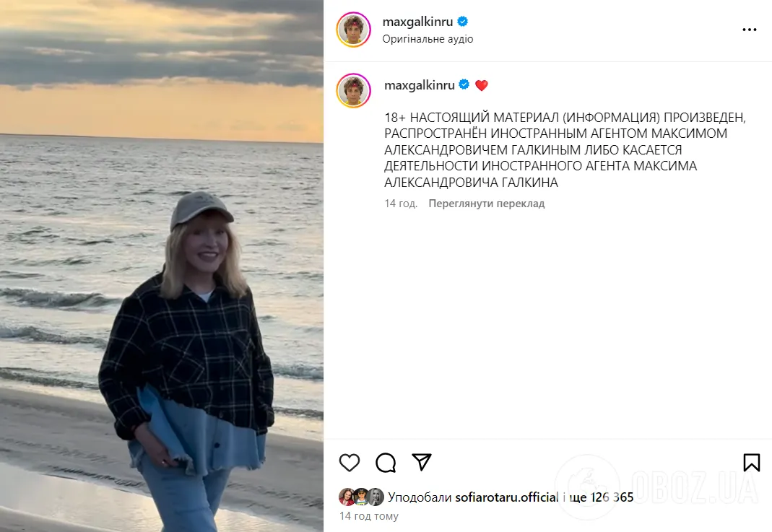Click the caption's profile avatar
The width and height of the screenshot is (772, 532).
point(354,90)
